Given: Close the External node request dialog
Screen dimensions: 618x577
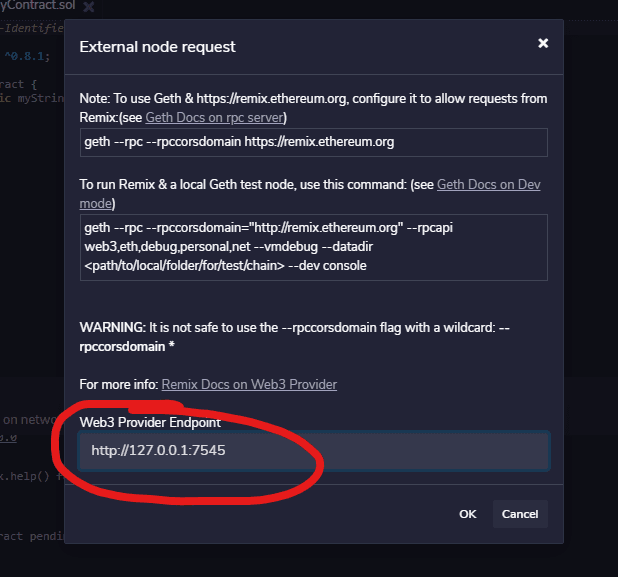Looking at the screenshot, I should [x=543, y=43].
